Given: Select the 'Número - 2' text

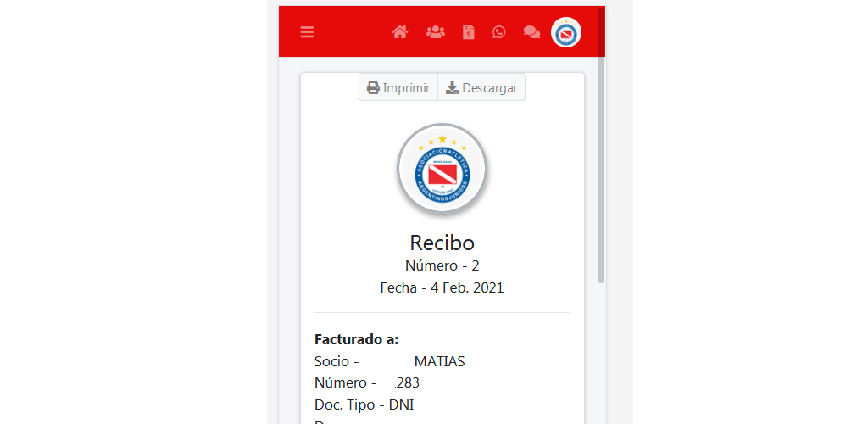Looking at the screenshot, I should tap(442, 265).
